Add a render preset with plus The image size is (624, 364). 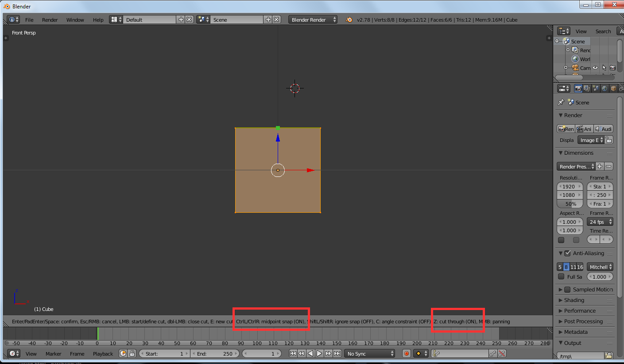click(x=600, y=166)
